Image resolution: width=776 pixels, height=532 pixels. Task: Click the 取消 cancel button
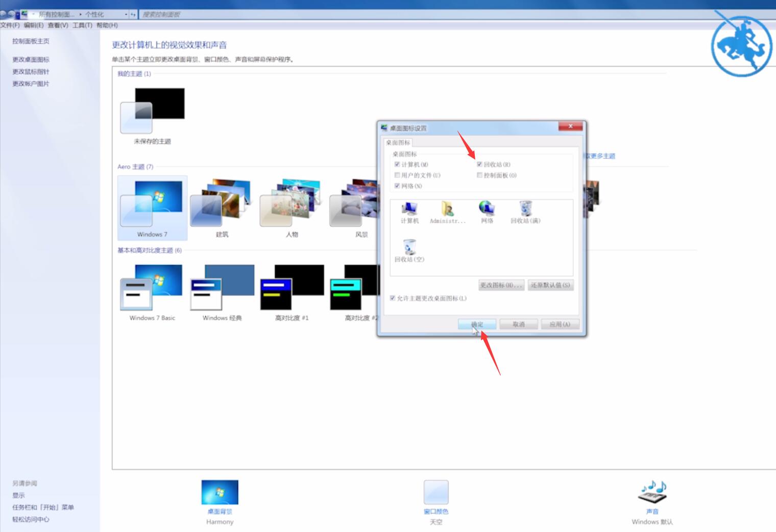click(519, 324)
